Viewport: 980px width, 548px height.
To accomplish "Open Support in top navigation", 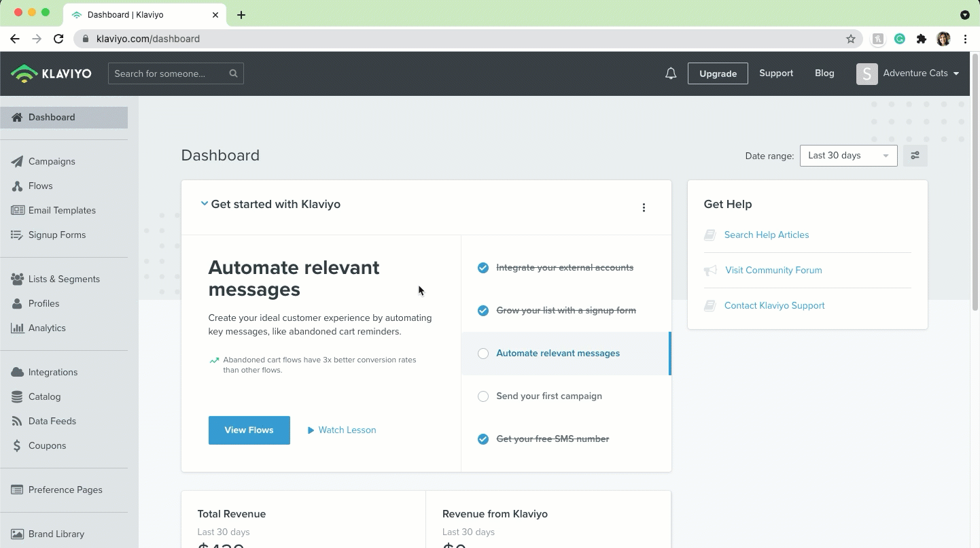I will 776,73.
